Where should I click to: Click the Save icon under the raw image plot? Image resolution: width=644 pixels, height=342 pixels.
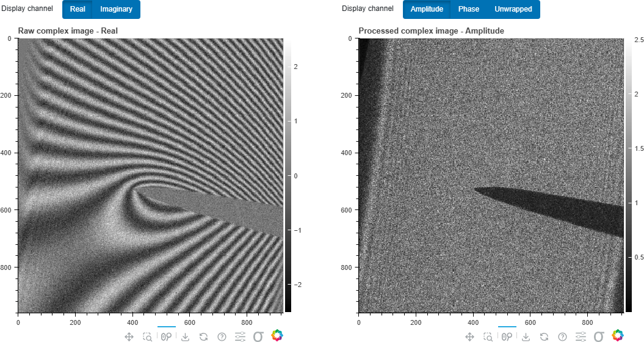coord(185,337)
